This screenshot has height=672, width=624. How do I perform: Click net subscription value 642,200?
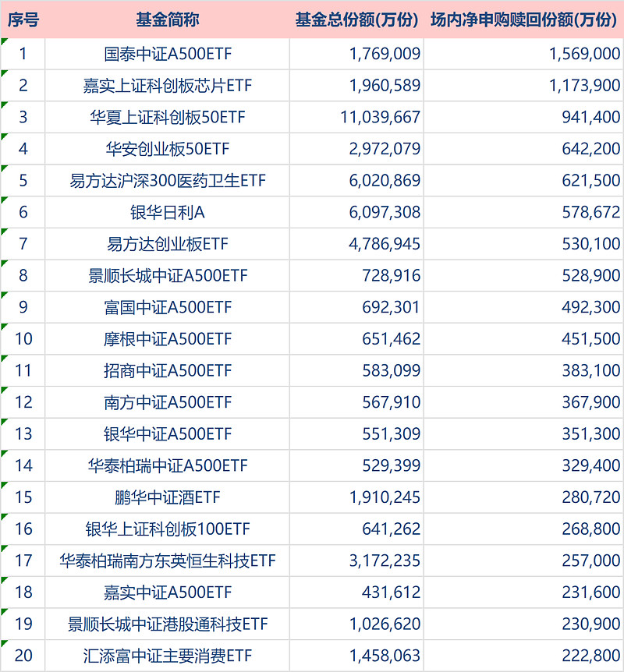(591, 149)
